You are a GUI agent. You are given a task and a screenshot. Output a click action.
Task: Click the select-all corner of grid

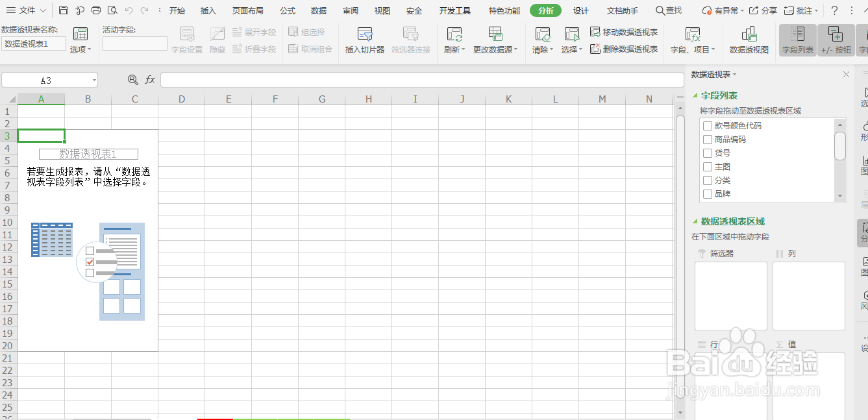[8, 99]
